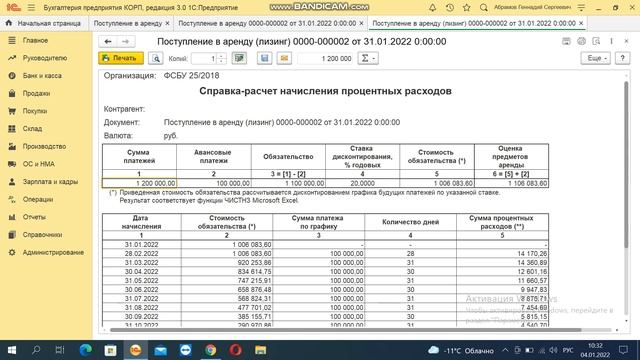This screenshot has height=360, width=640.
Task: Open the settings lines icon next to user name
Action: [x=581, y=7]
